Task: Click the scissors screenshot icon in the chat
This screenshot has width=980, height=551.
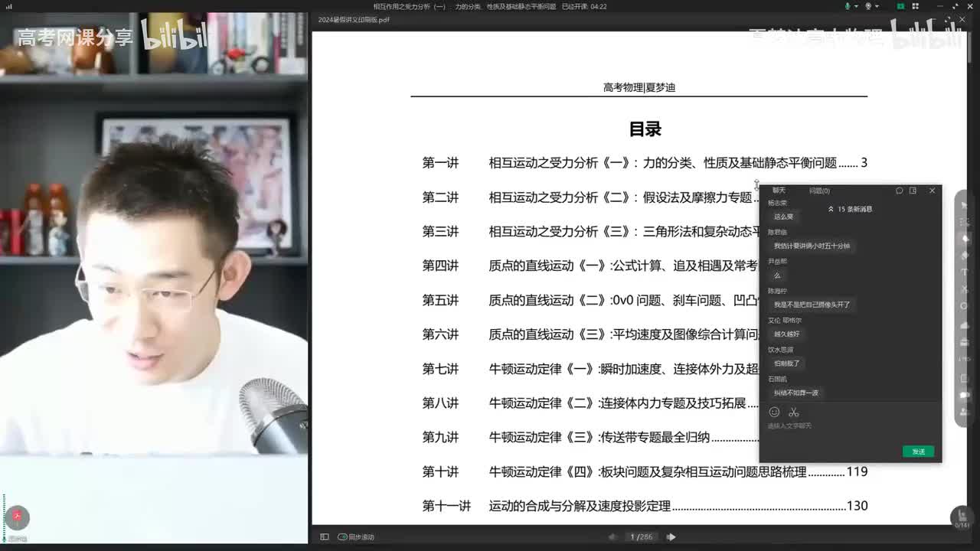Action: (794, 412)
